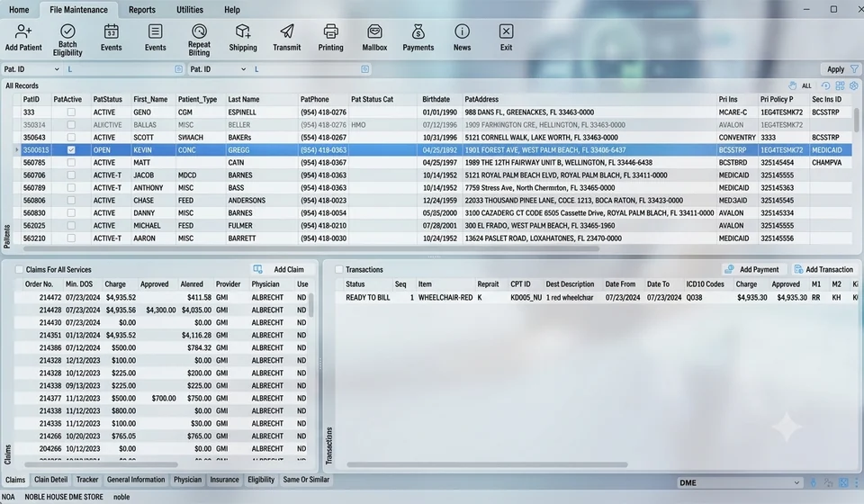Click the refresh history icon in All Records
This screenshot has width=864, height=504.
point(825,85)
